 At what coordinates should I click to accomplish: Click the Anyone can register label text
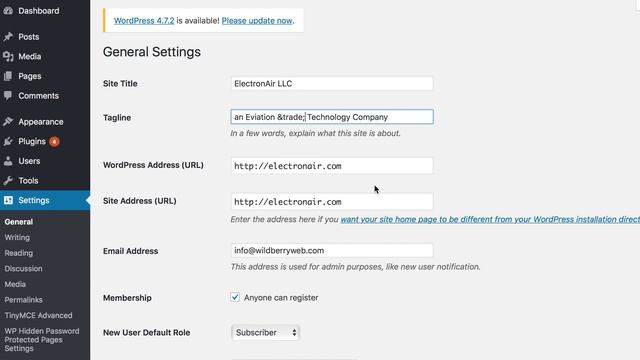pos(281,298)
